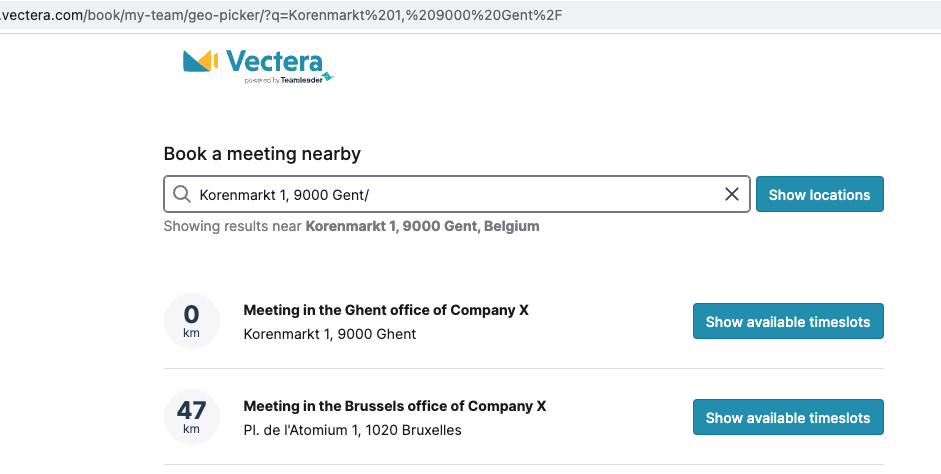Click the bold 'Korenmarkt 1, 9000 Gent, Belgium' result text

point(422,226)
